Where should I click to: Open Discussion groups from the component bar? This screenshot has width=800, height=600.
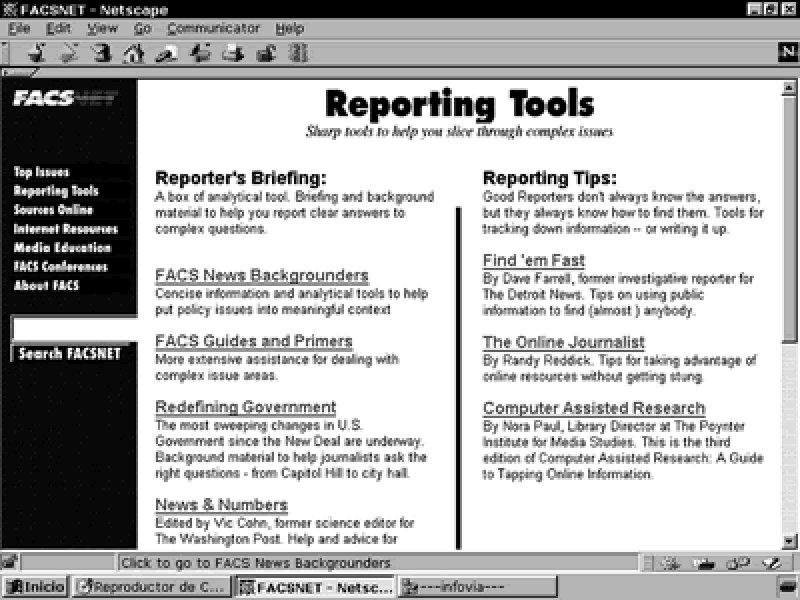point(738,563)
